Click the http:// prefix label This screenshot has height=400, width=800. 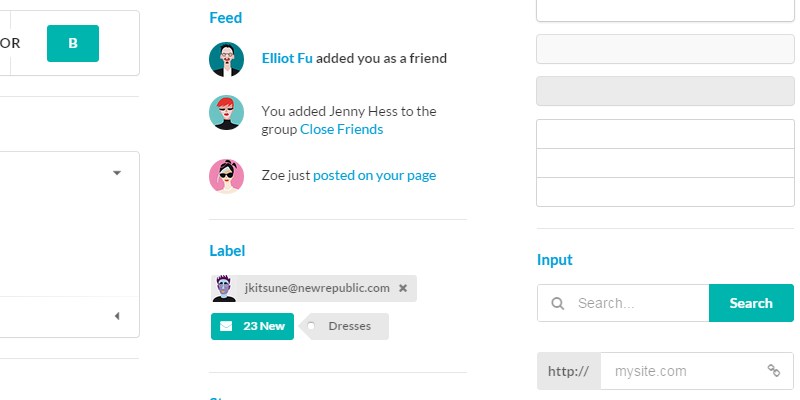[569, 371]
